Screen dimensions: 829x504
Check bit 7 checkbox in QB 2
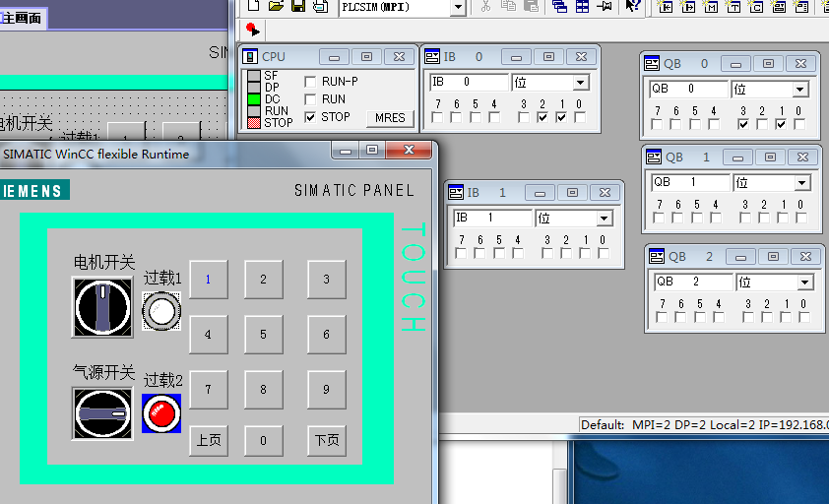(x=662, y=317)
